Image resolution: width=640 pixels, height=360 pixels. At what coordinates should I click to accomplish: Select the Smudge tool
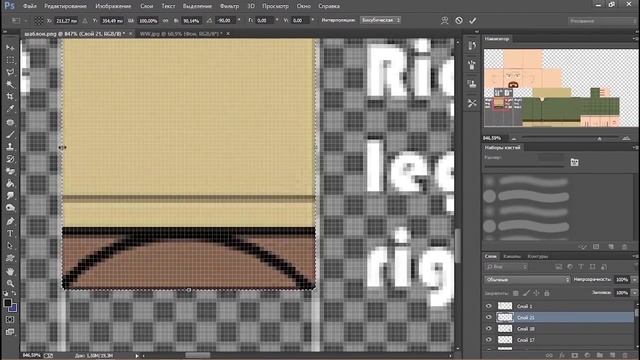pos(10,196)
